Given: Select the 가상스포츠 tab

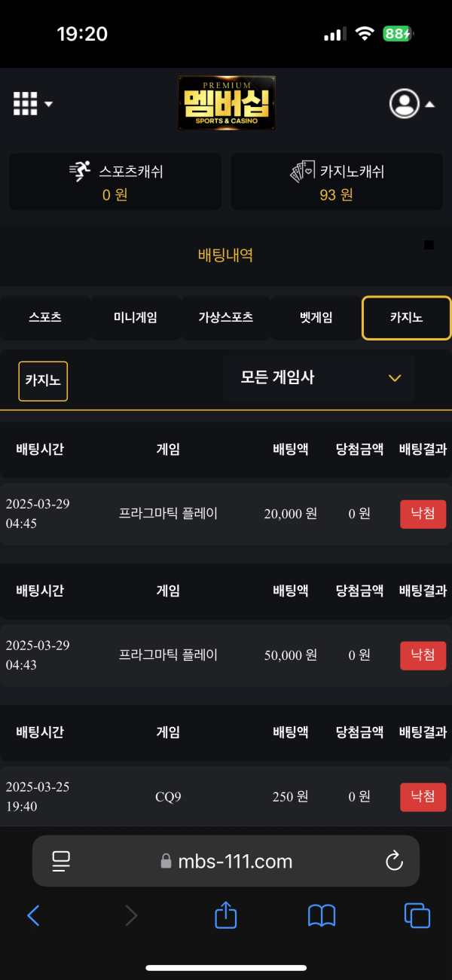Looking at the screenshot, I should click(x=226, y=318).
